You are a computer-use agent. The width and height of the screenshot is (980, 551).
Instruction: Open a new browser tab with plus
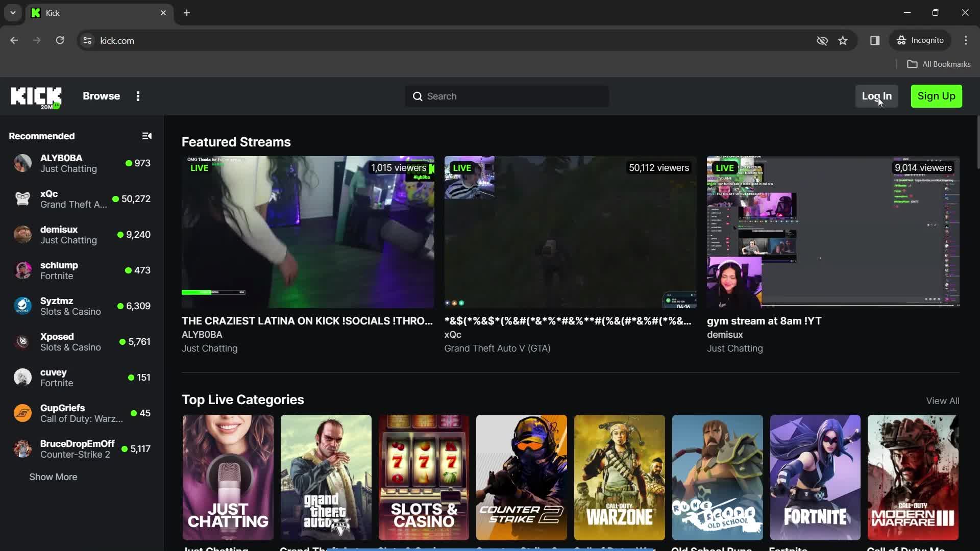pyautogui.click(x=187, y=13)
